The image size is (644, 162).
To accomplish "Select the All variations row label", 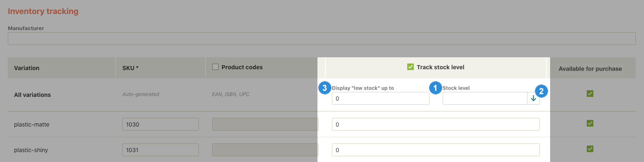I will coord(33,95).
